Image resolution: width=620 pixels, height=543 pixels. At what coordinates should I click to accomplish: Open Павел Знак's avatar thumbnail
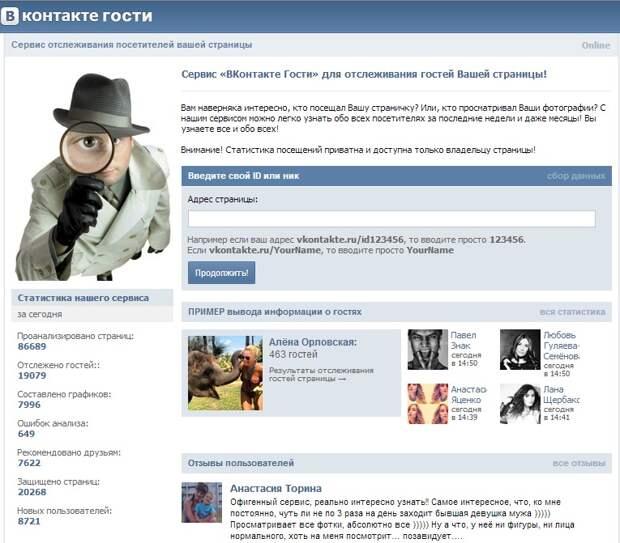click(427, 349)
